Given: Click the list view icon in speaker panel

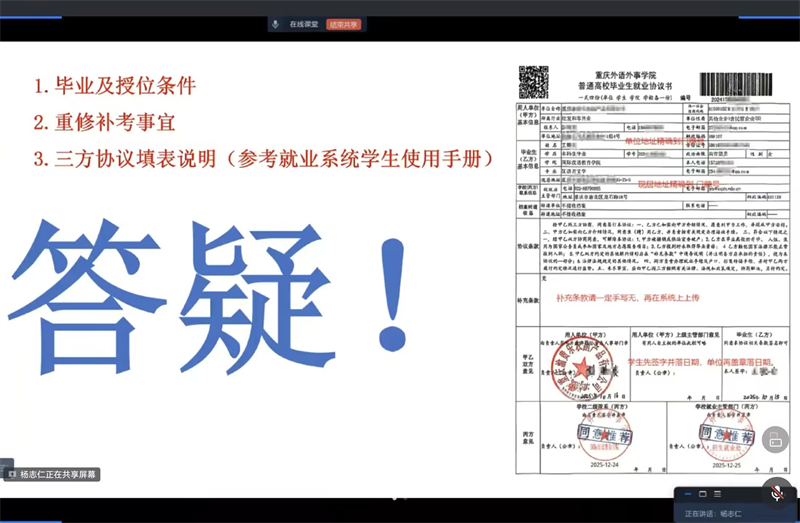Looking at the screenshot, I should tap(717, 494).
